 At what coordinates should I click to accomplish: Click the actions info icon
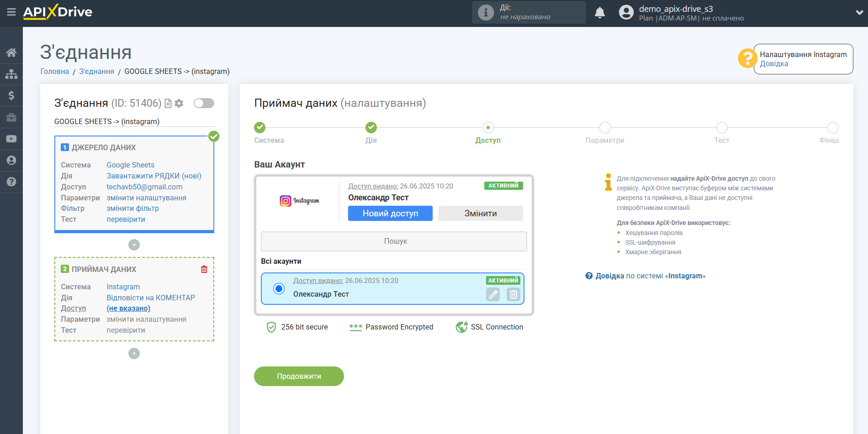tap(486, 12)
